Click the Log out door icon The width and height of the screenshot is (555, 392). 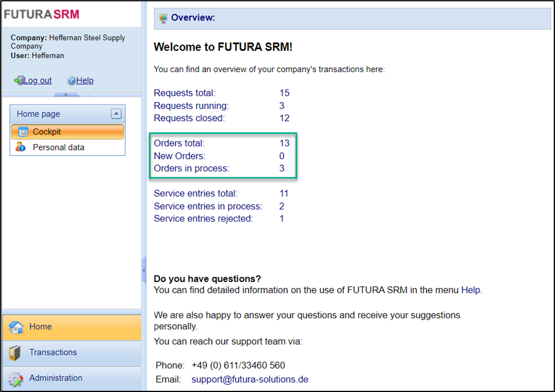point(19,81)
